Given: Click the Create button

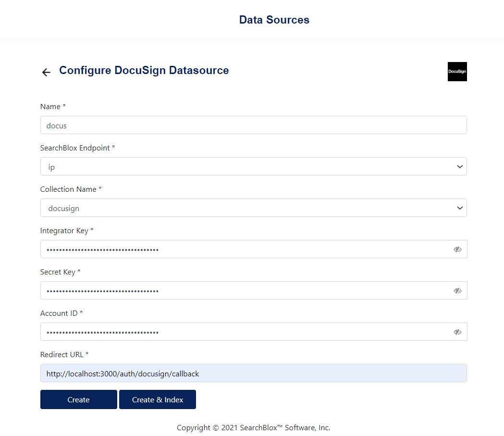Looking at the screenshot, I should (x=79, y=399).
